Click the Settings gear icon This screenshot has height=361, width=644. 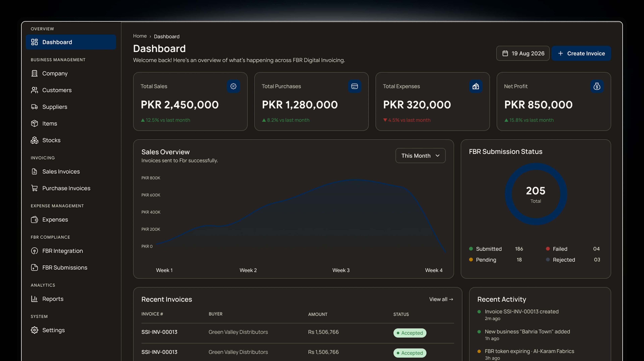pos(34,330)
